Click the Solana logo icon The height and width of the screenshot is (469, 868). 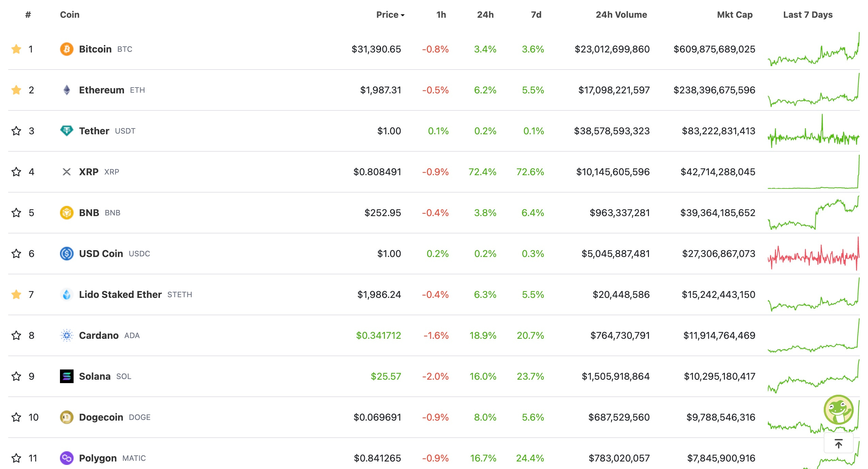click(x=67, y=376)
